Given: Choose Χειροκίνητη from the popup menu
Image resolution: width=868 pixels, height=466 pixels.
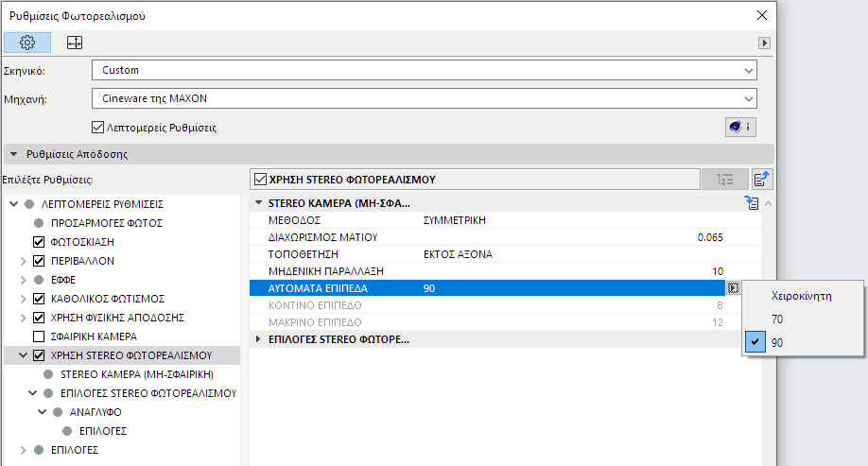Looking at the screenshot, I should (x=801, y=296).
